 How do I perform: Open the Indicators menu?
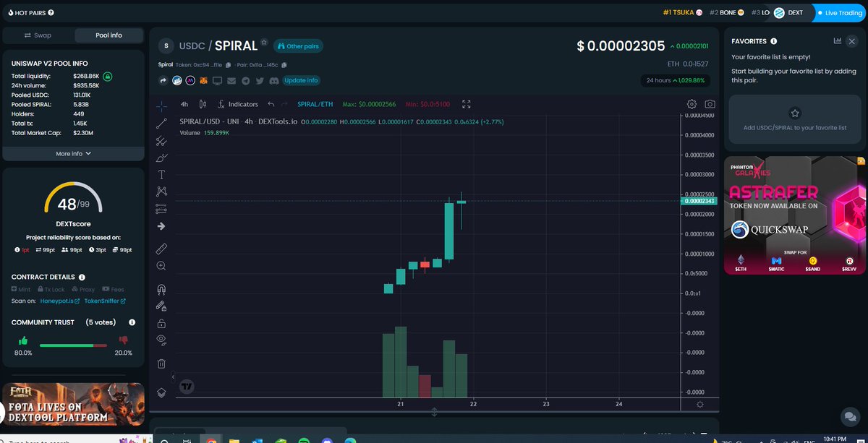[x=238, y=104]
